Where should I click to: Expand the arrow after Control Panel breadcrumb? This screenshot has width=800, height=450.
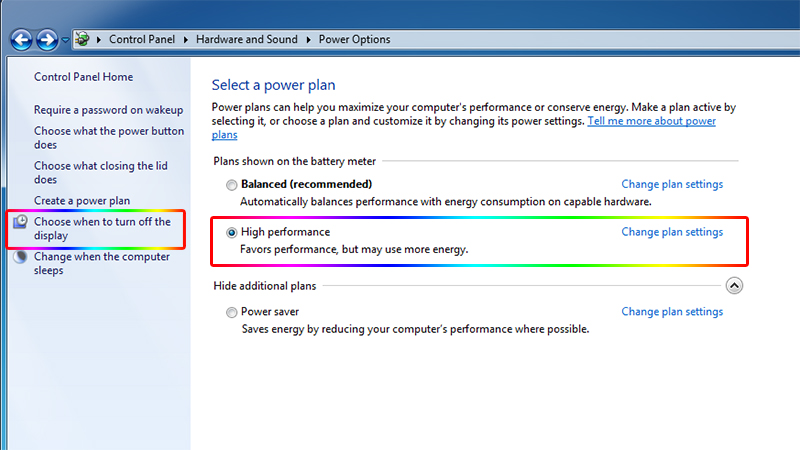[x=186, y=39]
